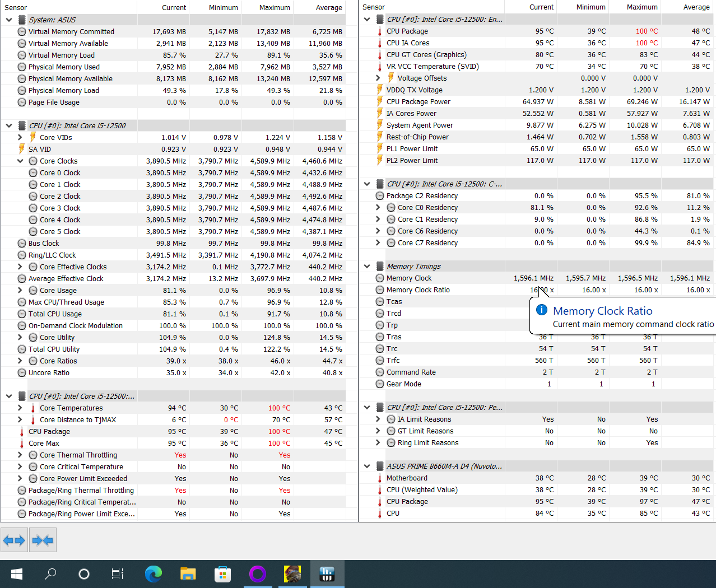
Task: Open Microsoft Store from taskbar
Action: pos(222,574)
